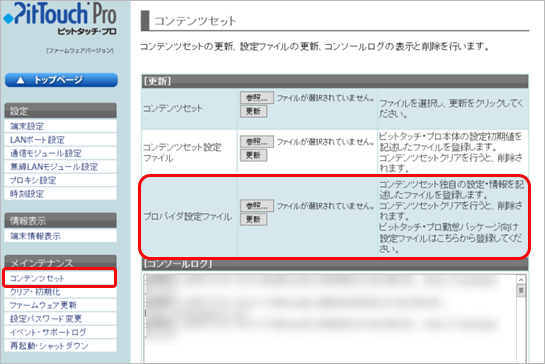Open the トップページ button
Image resolution: width=545 pixels, height=364 pixels.
click(61, 80)
